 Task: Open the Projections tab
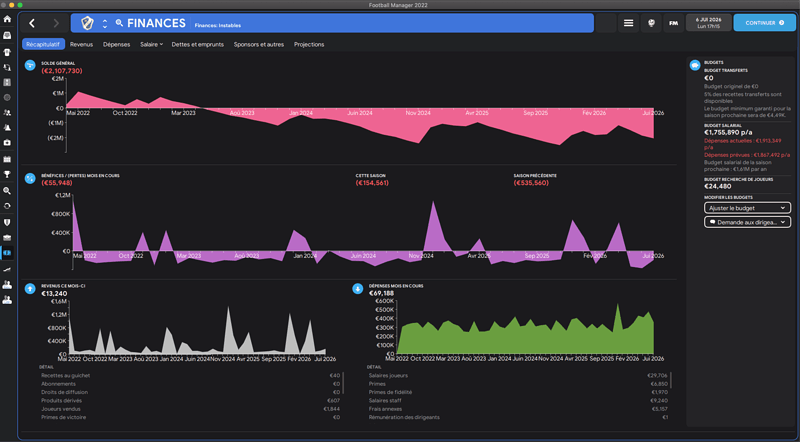(x=309, y=44)
